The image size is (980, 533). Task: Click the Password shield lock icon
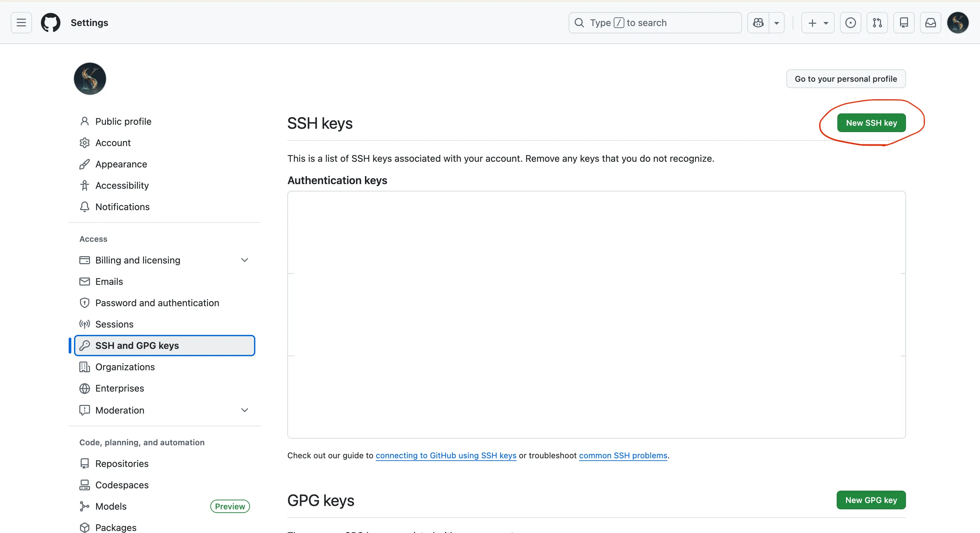point(84,303)
